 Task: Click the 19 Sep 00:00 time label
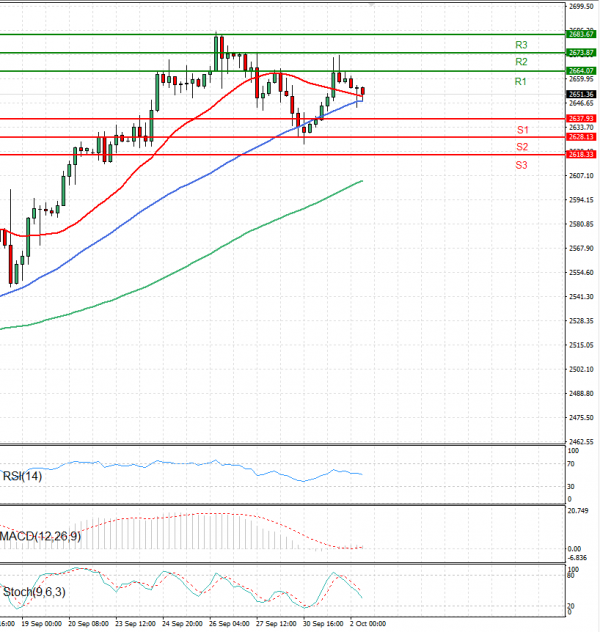[x=42, y=624]
